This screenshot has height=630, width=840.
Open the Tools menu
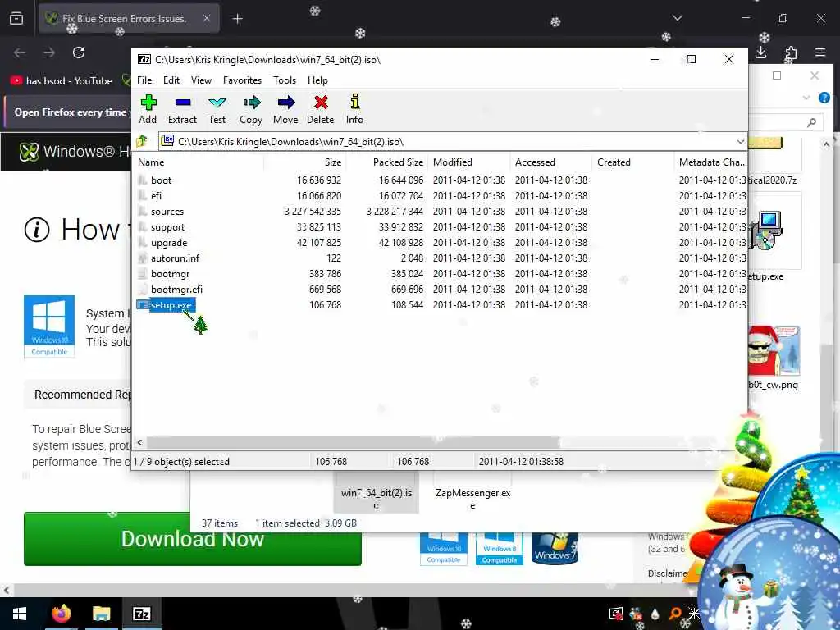click(x=285, y=80)
